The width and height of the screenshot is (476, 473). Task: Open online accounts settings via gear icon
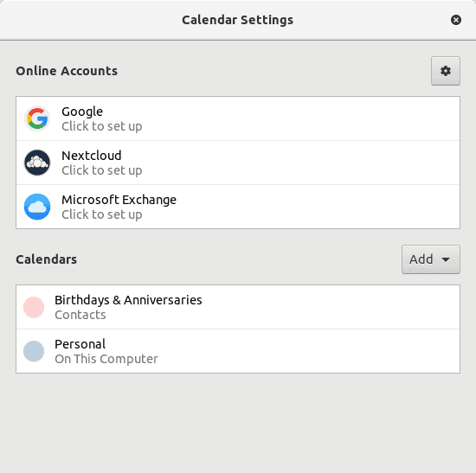pyautogui.click(x=446, y=71)
